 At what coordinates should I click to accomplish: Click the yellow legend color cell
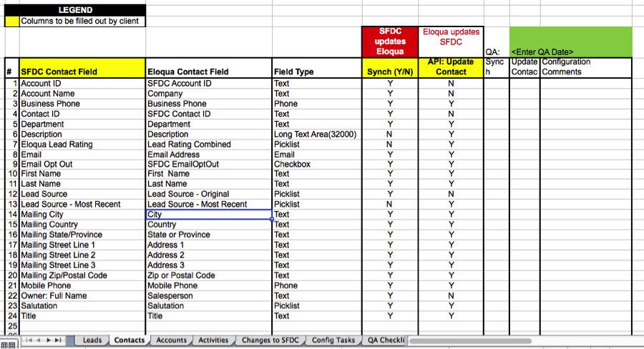pos(12,21)
